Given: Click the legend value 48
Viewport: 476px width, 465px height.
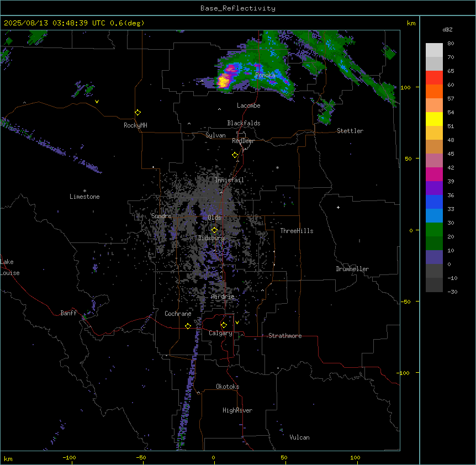Looking at the screenshot, I should point(451,140).
